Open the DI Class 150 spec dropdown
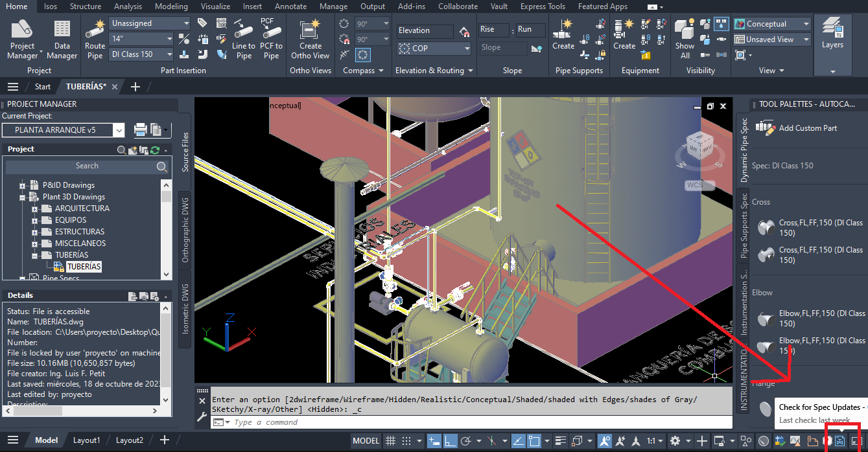Viewport: 868px width, 452px height. pyautogui.click(x=141, y=54)
